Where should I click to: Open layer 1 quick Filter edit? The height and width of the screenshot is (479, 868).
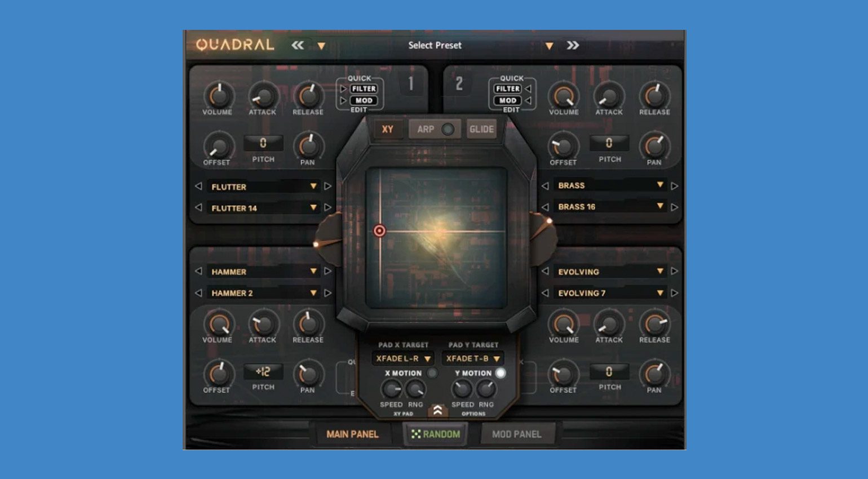pyautogui.click(x=364, y=88)
